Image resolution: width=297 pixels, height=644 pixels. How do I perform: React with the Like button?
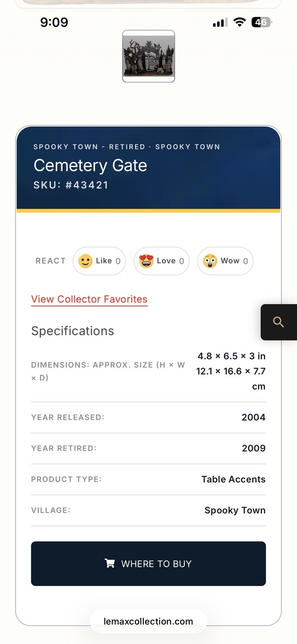point(99,261)
